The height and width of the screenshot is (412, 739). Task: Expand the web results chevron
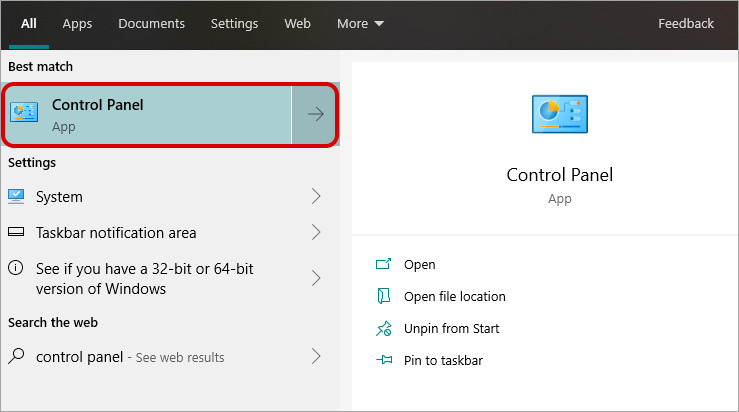pyautogui.click(x=316, y=356)
